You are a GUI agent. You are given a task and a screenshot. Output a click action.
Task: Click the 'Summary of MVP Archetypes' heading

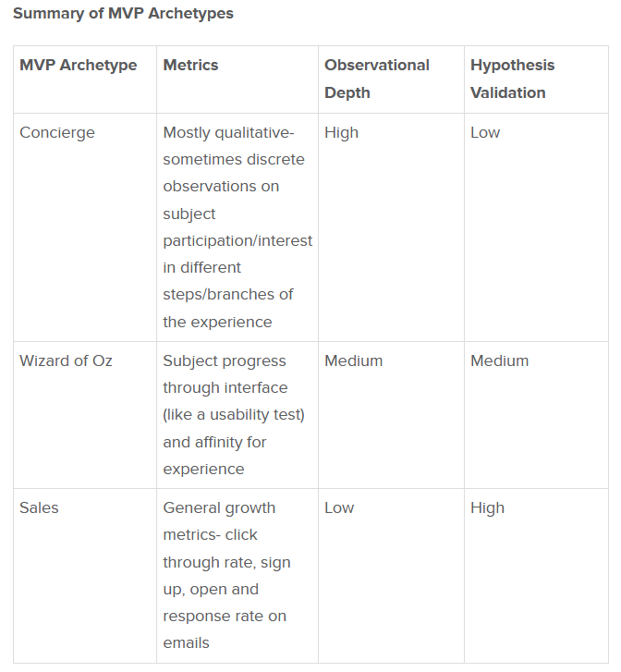point(123,13)
